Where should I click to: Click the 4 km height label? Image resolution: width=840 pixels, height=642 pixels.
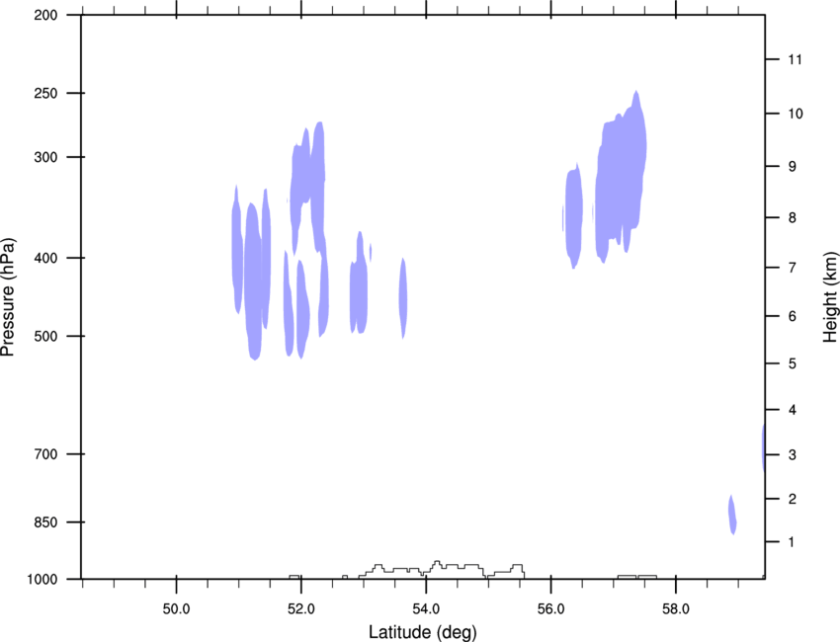pos(793,410)
